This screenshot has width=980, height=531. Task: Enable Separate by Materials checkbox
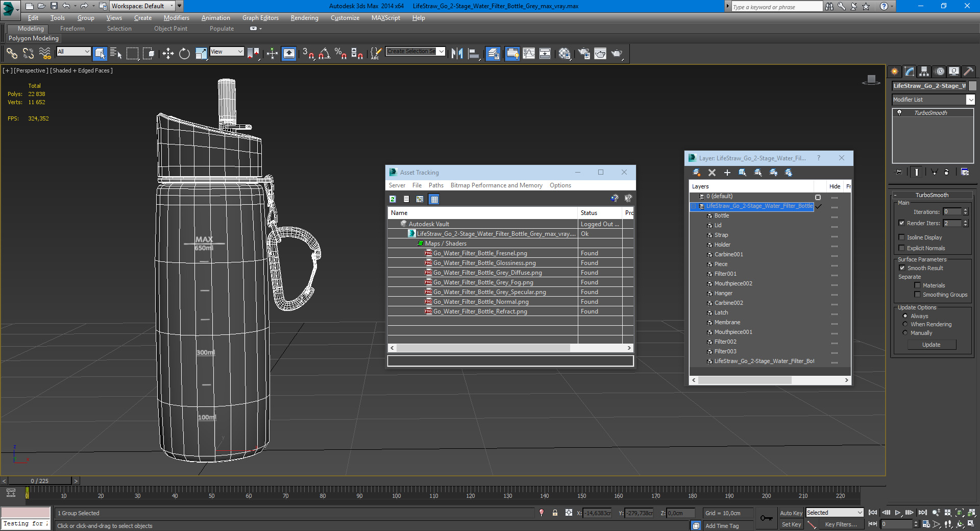(x=917, y=285)
